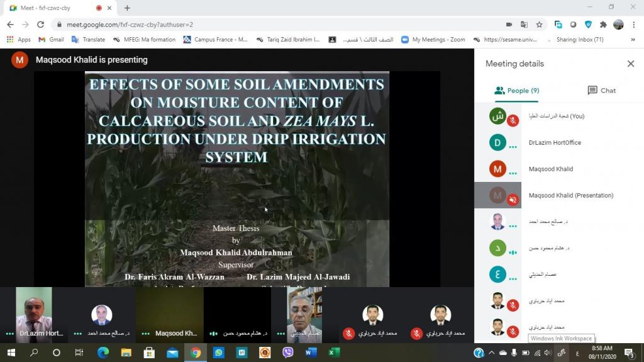Open Excel from the taskbar

point(334,353)
